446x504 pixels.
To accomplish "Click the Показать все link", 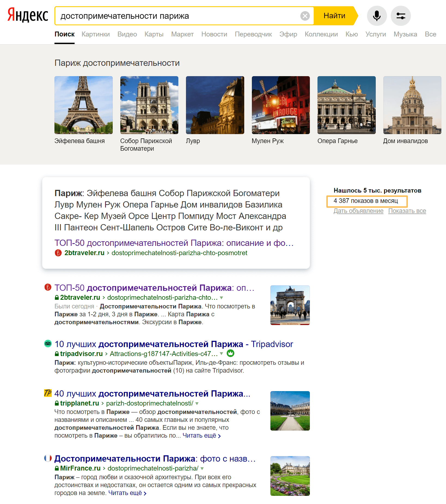I will click(407, 211).
